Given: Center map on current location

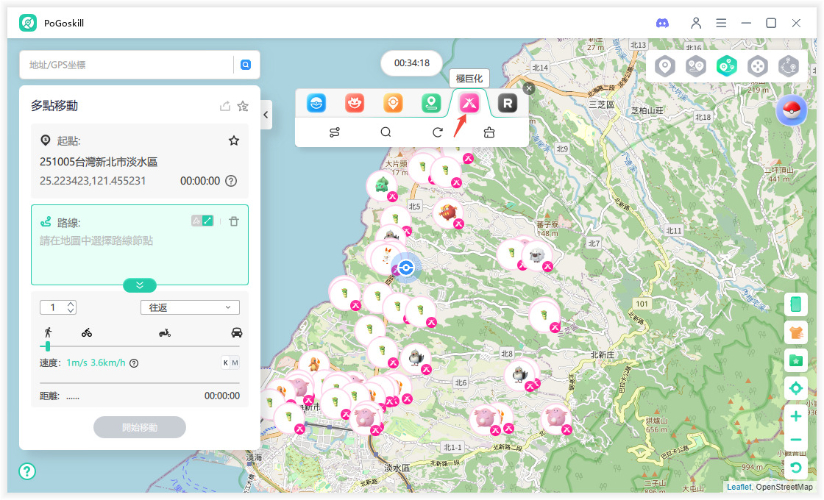Looking at the screenshot, I should tap(796, 388).
